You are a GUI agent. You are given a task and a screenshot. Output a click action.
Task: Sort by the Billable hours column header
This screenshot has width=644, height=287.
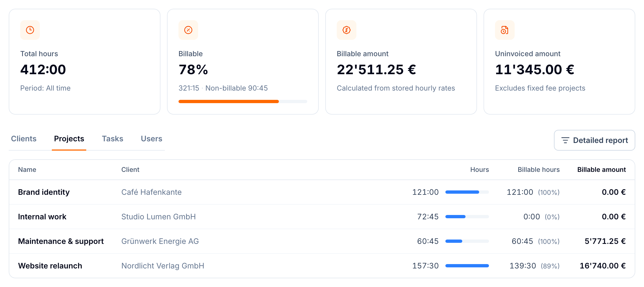tap(539, 170)
